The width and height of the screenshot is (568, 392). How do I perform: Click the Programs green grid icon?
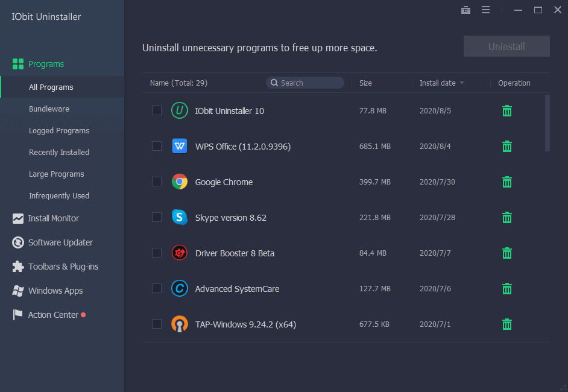(17, 64)
